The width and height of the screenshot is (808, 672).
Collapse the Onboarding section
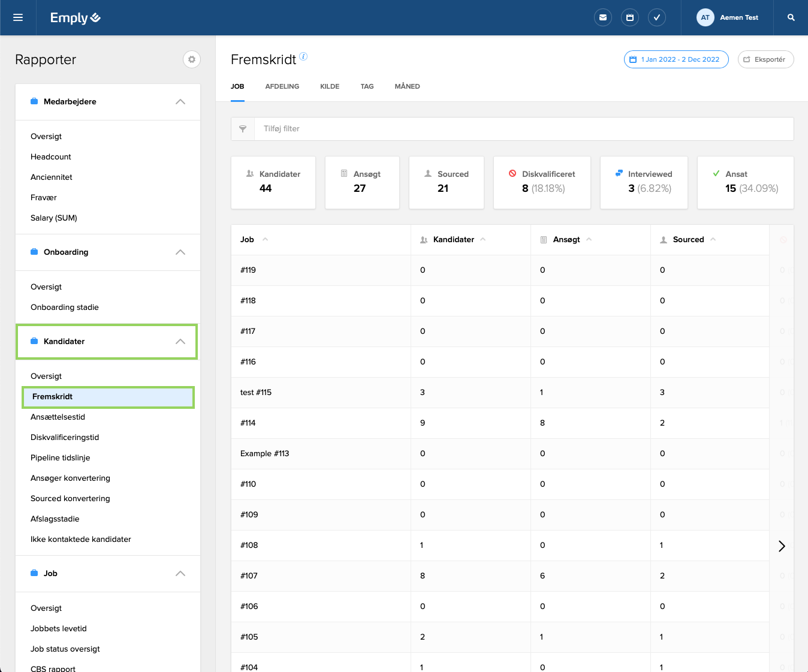click(x=180, y=252)
